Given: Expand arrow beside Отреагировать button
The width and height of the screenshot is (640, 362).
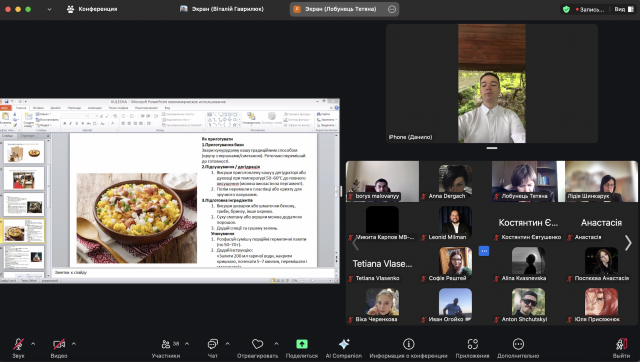Looking at the screenshot, I should coord(276,344).
